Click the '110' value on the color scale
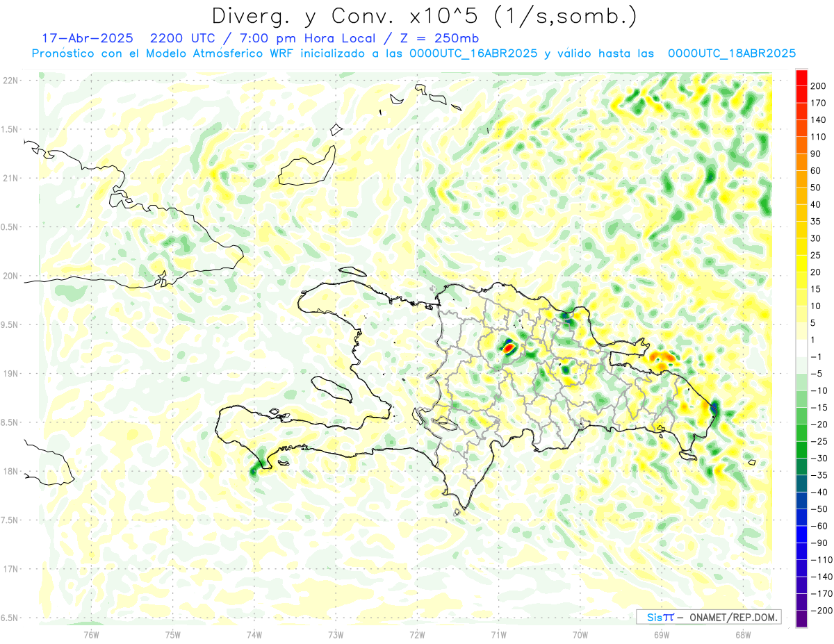Screen dimensions: 834x644 pos(818,137)
